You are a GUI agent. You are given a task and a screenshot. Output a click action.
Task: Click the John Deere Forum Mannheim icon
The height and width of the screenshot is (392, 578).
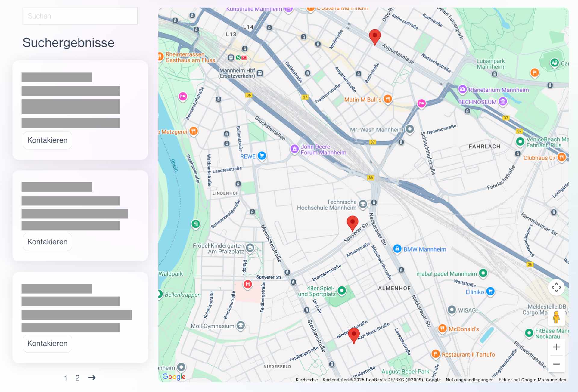click(294, 149)
